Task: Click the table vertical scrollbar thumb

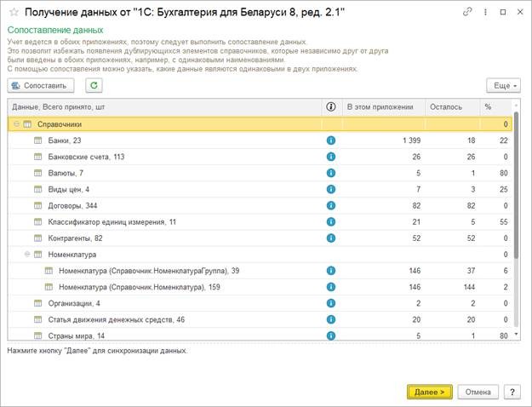Action: [x=516, y=185]
